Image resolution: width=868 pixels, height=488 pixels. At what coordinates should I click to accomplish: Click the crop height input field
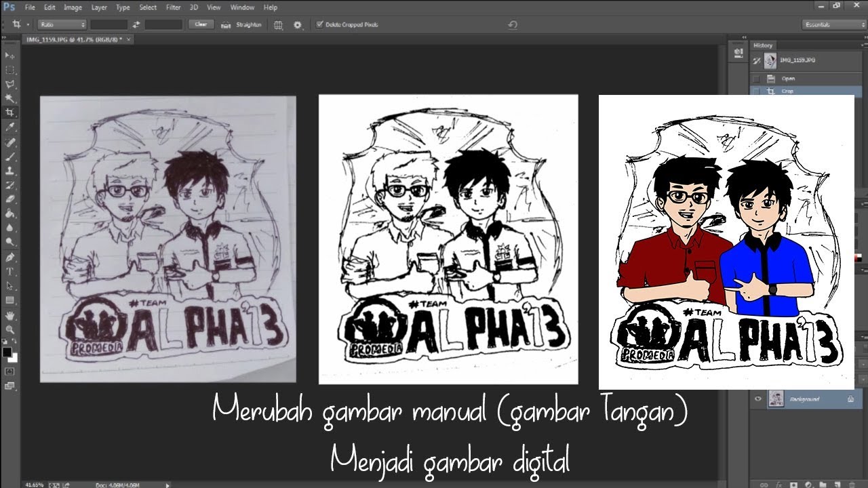tap(163, 24)
